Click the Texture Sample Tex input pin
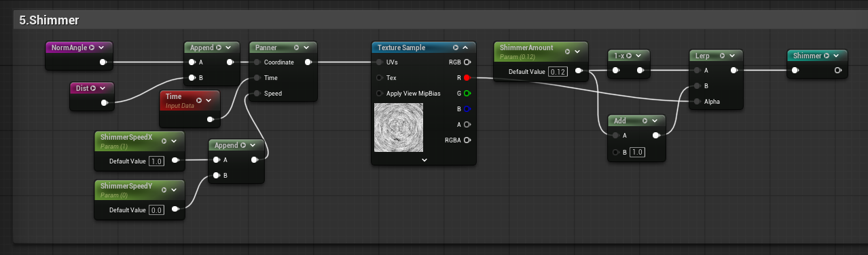Image resolution: width=868 pixels, height=255 pixels. pyautogui.click(x=380, y=78)
